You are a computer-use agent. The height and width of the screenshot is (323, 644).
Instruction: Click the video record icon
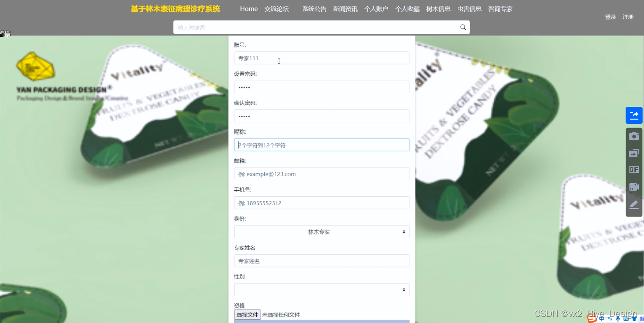[634, 187]
